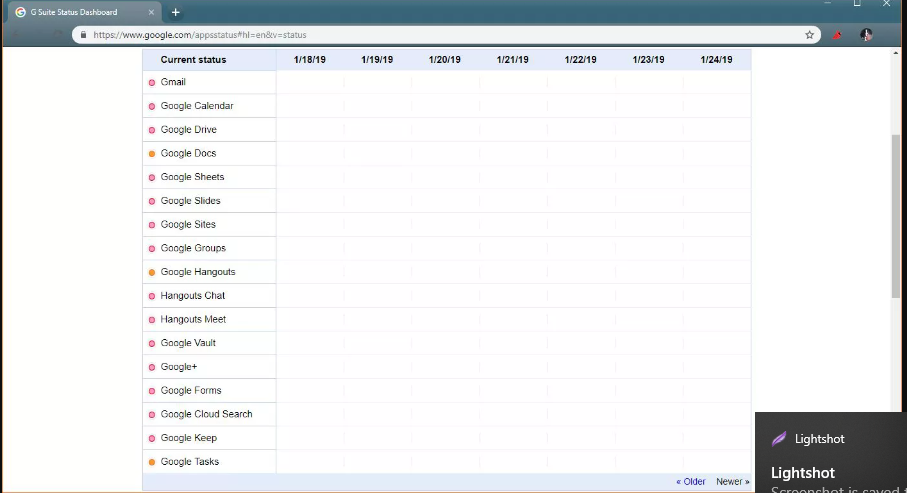Click the 1/24/19 date header
This screenshot has width=907, height=493.
(x=716, y=60)
